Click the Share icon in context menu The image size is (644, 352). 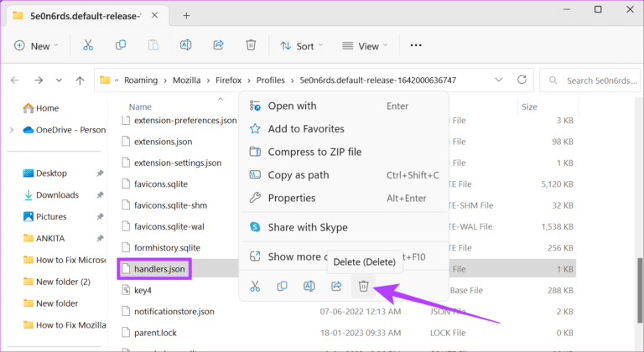(336, 287)
